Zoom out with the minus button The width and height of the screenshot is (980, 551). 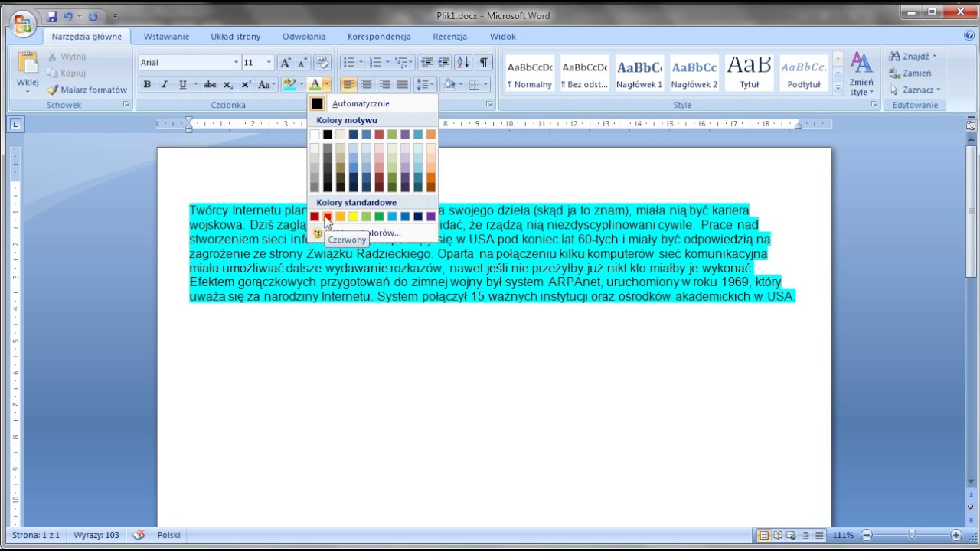(x=867, y=535)
